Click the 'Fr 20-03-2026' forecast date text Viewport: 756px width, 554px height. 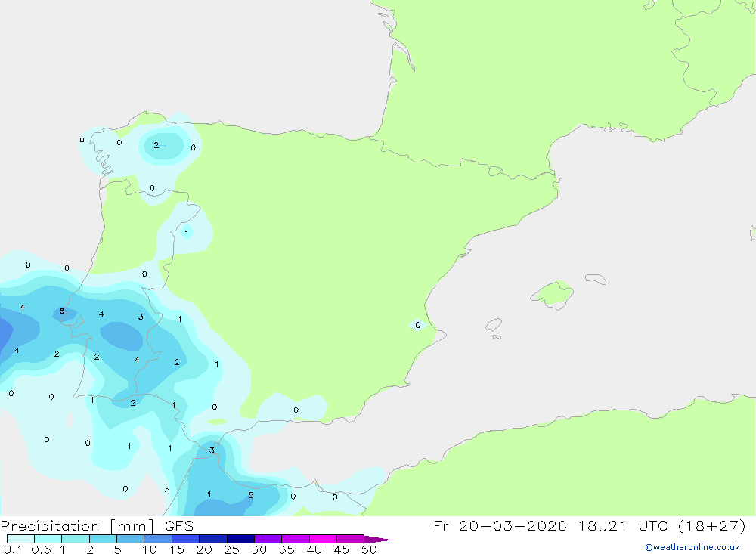point(500,525)
